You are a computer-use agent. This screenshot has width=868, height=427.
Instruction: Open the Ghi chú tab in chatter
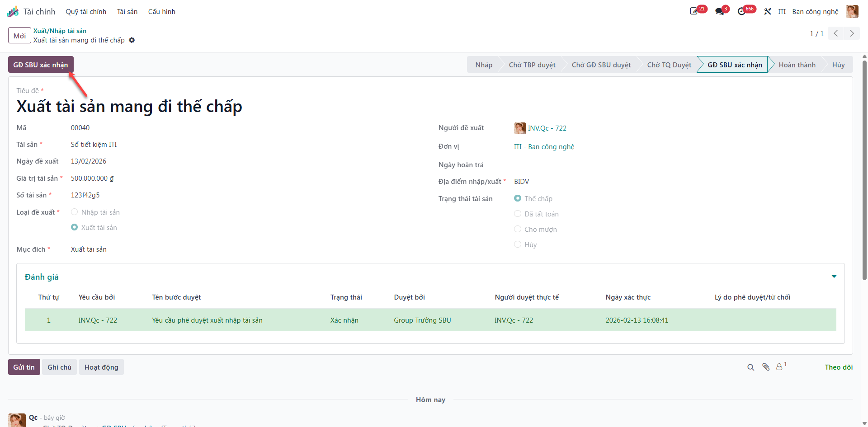pos(59,367)
